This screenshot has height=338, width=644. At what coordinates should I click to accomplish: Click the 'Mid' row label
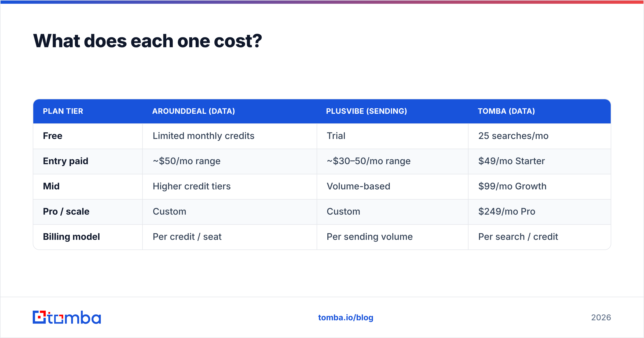pos(51,186)
